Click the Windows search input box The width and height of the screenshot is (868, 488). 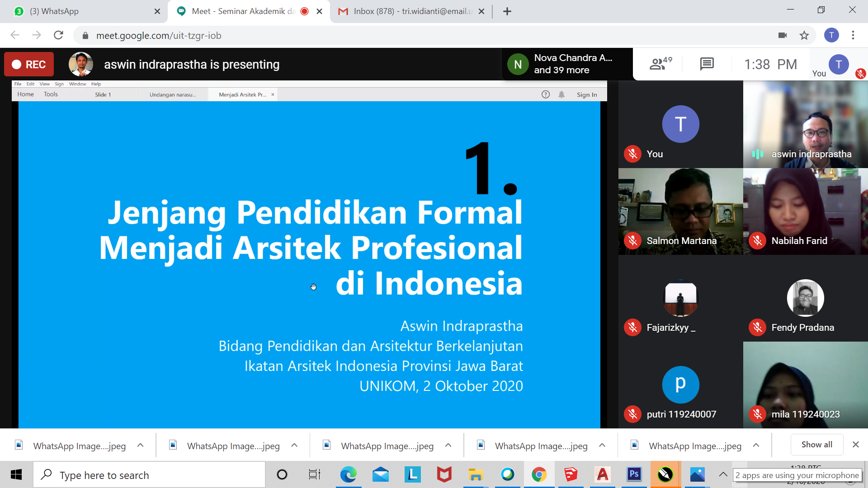point(149,475)
